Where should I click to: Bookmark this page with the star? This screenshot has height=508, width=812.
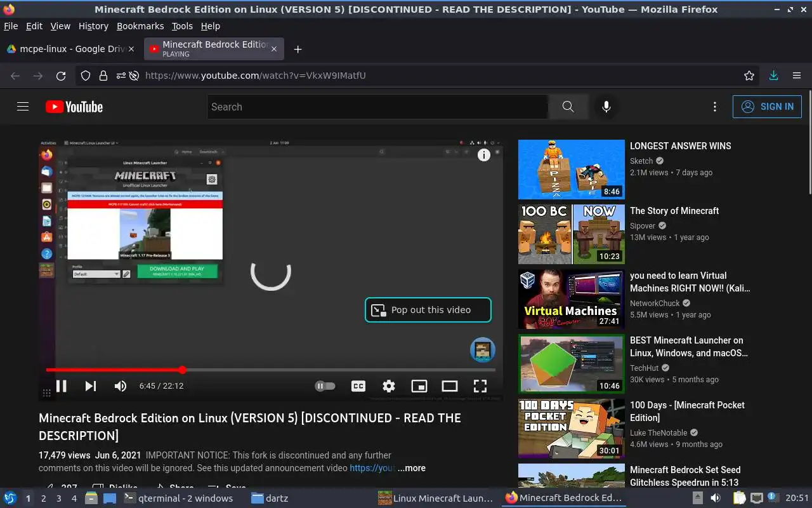click(749, 76)
